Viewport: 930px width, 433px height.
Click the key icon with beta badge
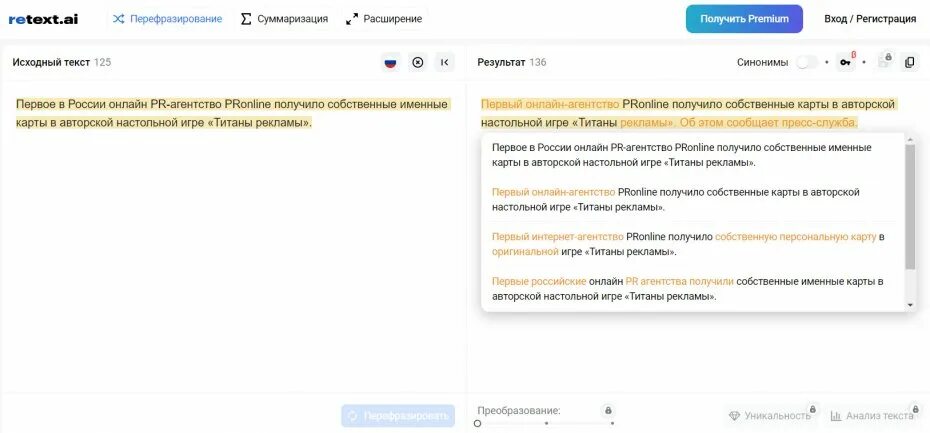click(846, 62)
